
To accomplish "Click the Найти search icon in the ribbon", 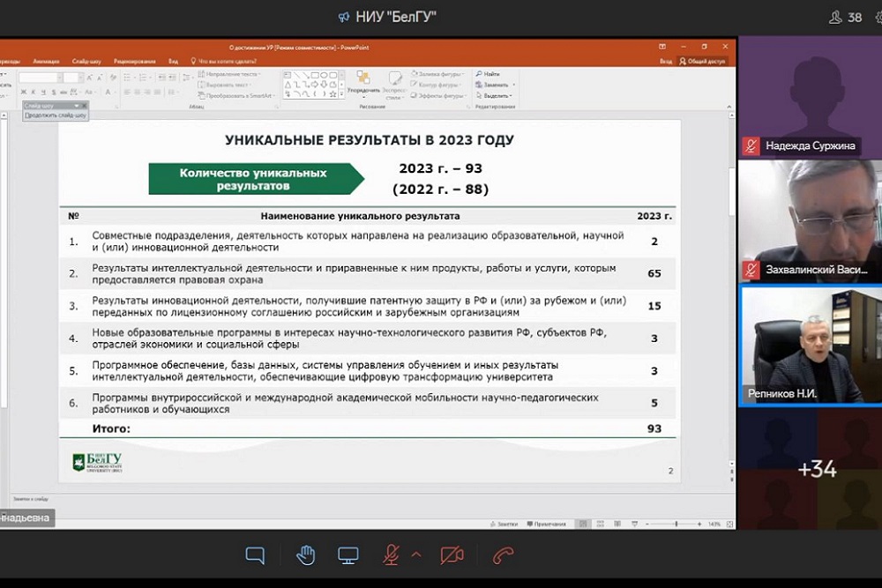I will [488, 74].
